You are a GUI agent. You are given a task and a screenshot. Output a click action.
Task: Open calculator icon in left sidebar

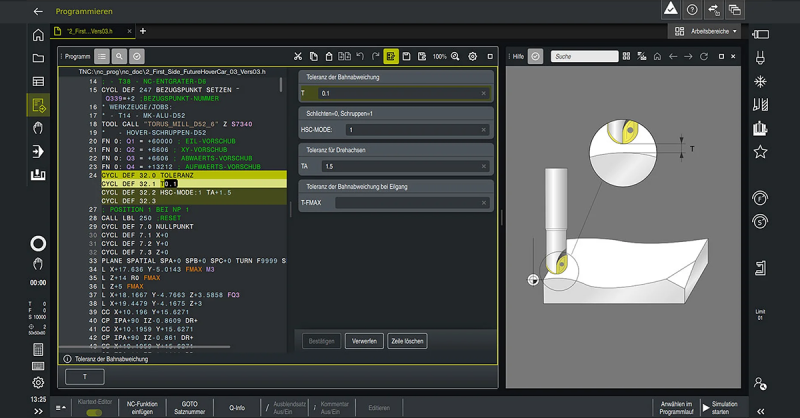[x=38, y=350]
